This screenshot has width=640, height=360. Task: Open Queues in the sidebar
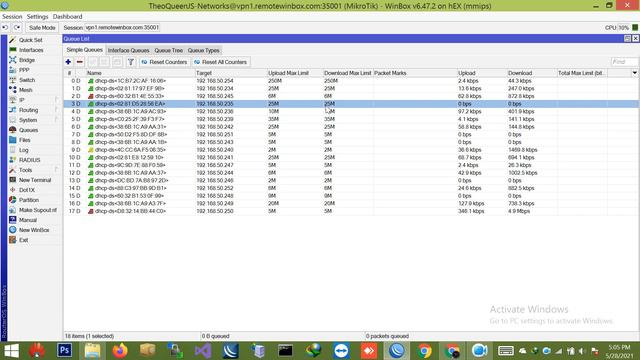click(x=29, y=130)
